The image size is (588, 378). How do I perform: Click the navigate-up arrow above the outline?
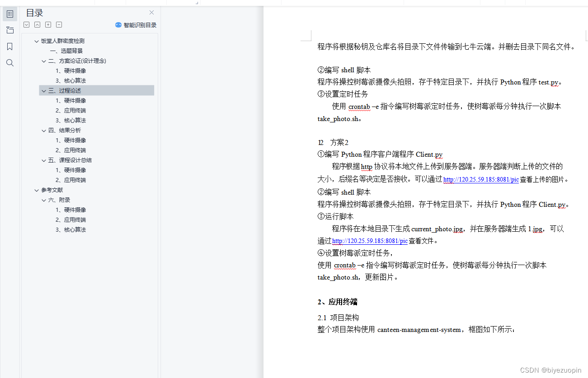point(37,24)
